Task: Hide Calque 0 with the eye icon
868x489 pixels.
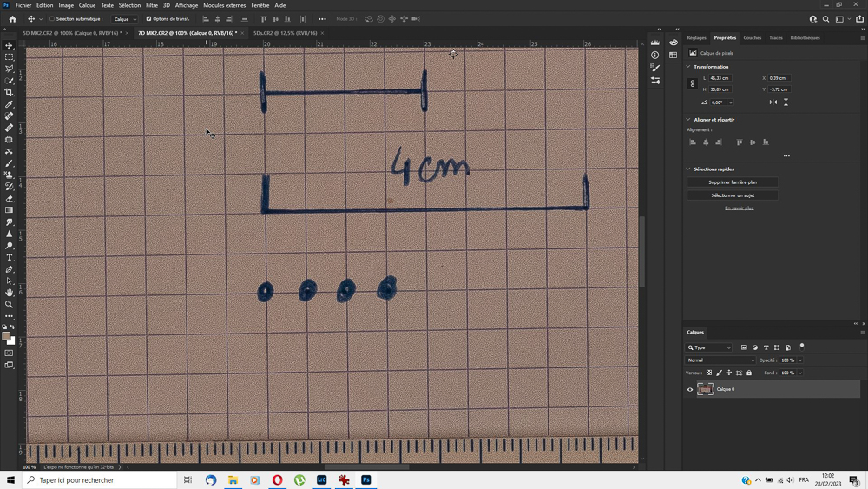Action: [690, 389]
